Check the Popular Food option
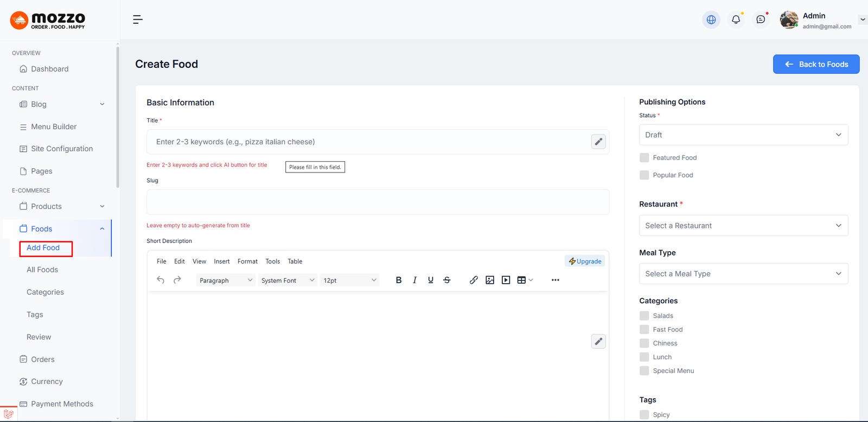868x422 pixels. tap(644, 175)
